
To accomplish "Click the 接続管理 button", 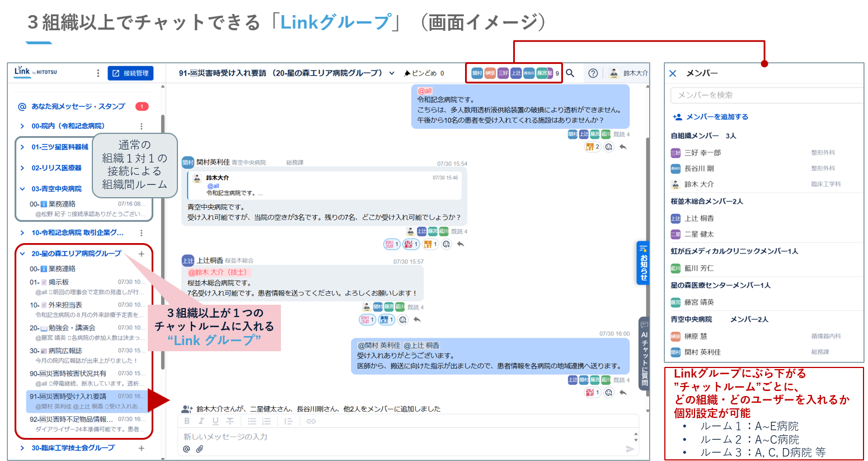I will pos(130,73).
